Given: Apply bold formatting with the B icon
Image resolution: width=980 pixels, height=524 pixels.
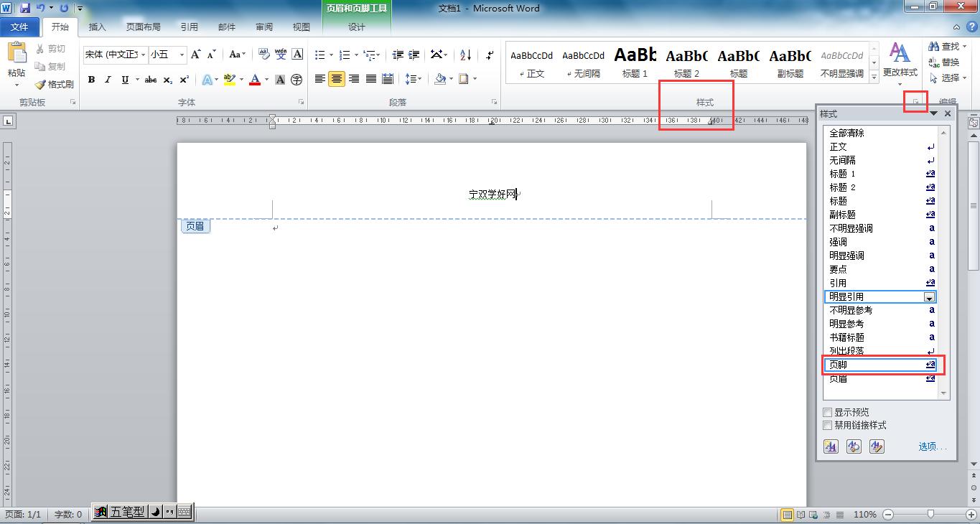Looking at the screenshot, I should (x=91, y=80).
